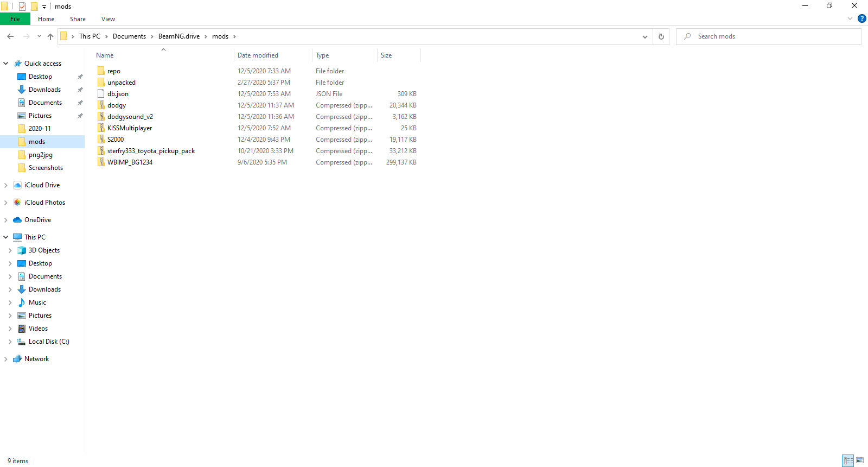The height and width of the screenshot is (467, 868).
Task: Click the Forward arrow navigation button
Action: pyautogui.click(x=26, y=36)
